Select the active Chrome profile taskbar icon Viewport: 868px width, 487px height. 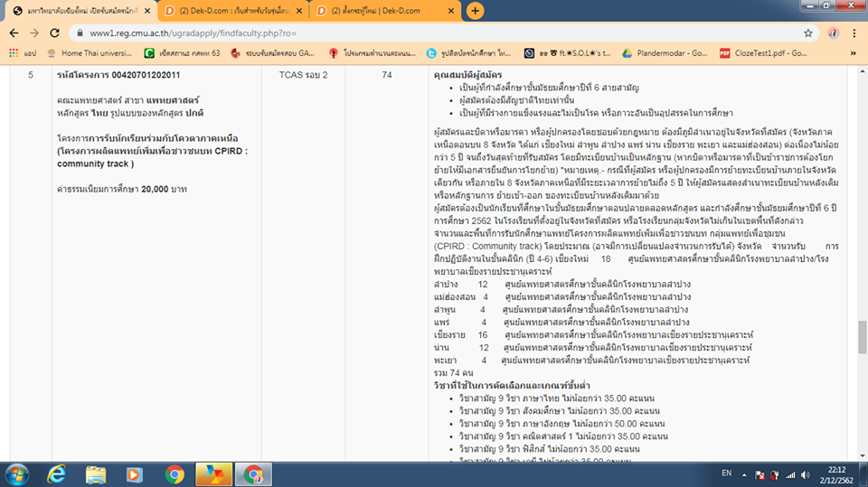tap(253, 475)
